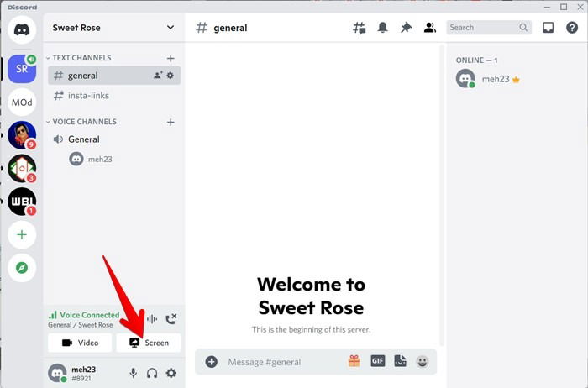Open the GIF picker
Viewport: 588px width, 388px height.
tap(378, 361)
